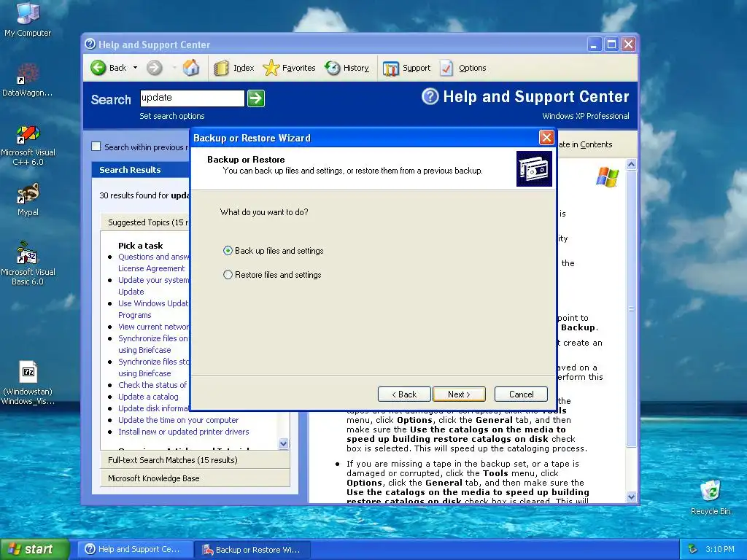Open Back button dropdown arrow
747x560 pixels.
135,68
